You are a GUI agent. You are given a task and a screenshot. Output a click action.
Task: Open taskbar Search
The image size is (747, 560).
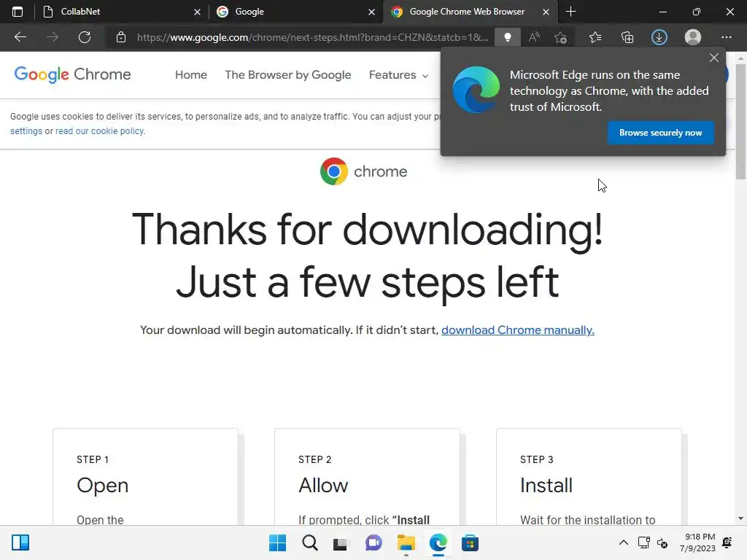click(309, 542)
